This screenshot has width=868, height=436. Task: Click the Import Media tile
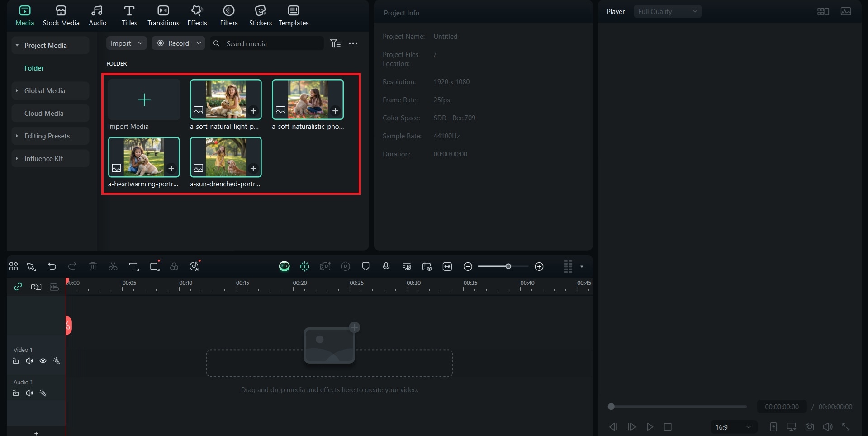pyautogui.click(x=144, y=100)
